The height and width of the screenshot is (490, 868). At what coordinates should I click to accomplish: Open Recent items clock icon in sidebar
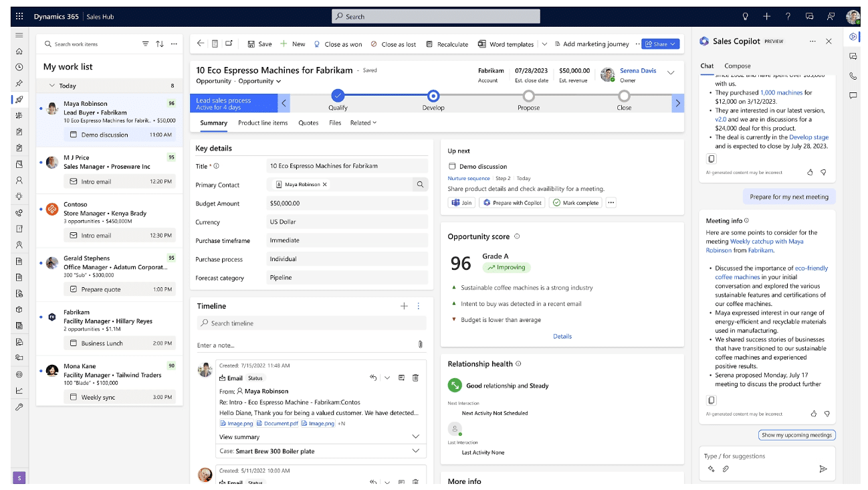(19, 67)
